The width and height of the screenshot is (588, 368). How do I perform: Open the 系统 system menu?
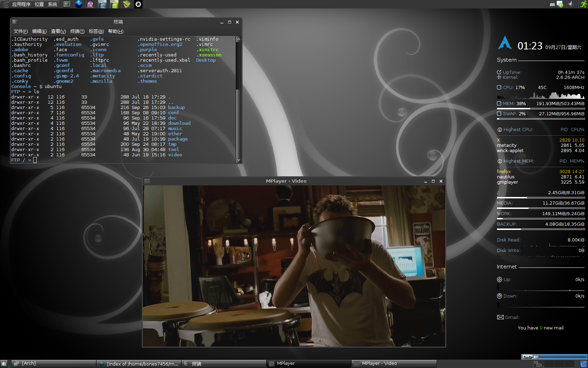pyautogui.click(x=52, y=4)
